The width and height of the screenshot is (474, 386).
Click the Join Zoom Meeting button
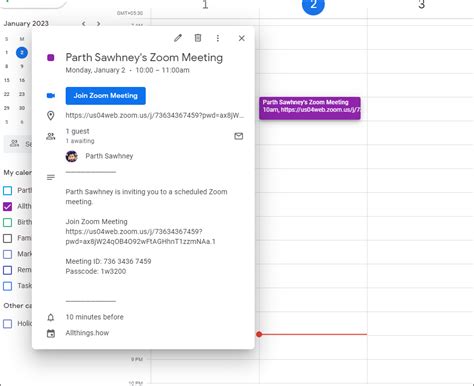tap(106, 96)
